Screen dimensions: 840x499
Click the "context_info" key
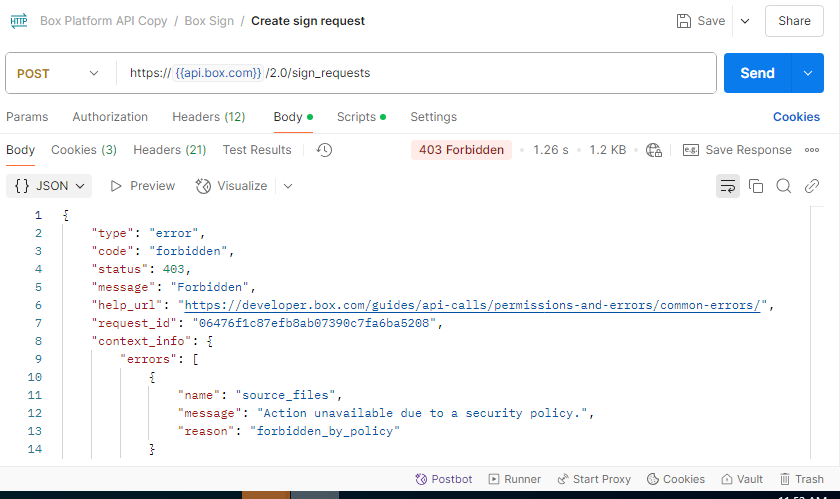[141, 341]
